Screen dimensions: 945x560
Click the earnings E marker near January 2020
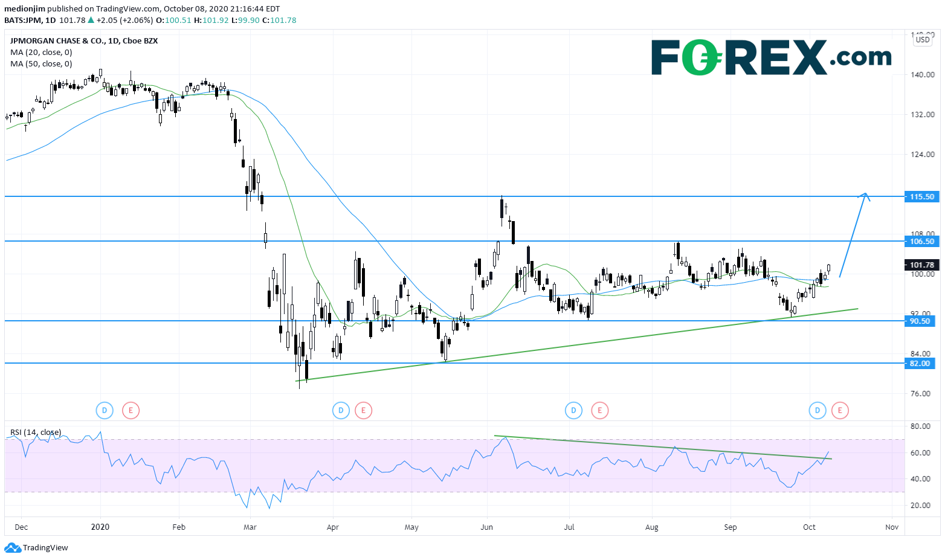pos(131,411)
